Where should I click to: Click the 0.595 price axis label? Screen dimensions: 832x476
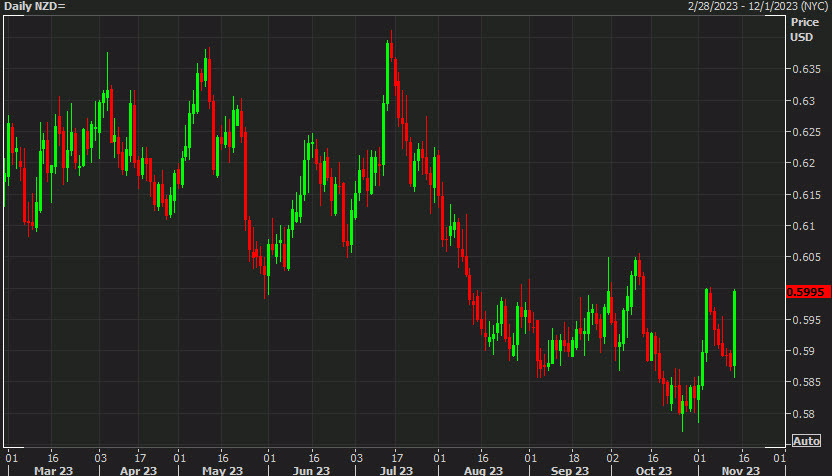[807, 320]
